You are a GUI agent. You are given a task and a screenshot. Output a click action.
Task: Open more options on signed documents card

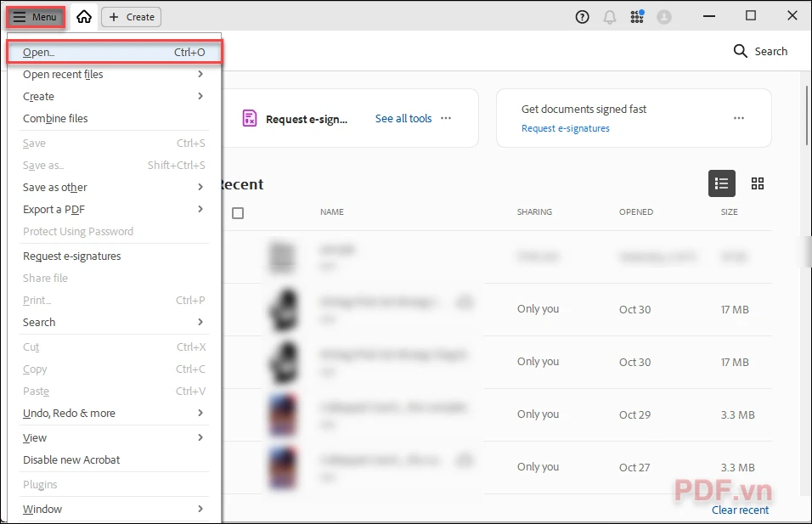[x=739, y=118]
